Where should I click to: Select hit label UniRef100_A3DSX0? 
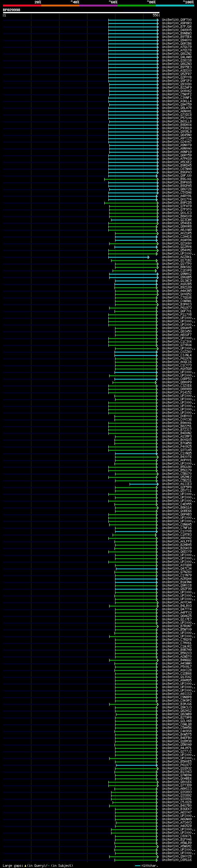tap(177, 71)
